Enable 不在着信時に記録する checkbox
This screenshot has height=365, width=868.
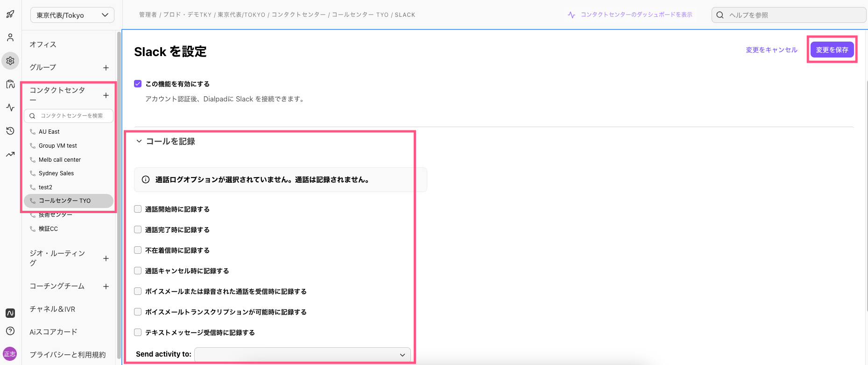tap(138, 250)
